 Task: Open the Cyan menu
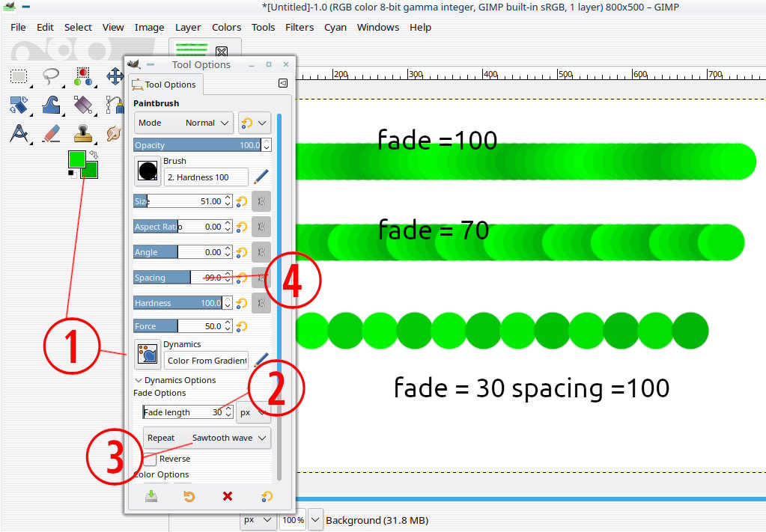(335, 28)
